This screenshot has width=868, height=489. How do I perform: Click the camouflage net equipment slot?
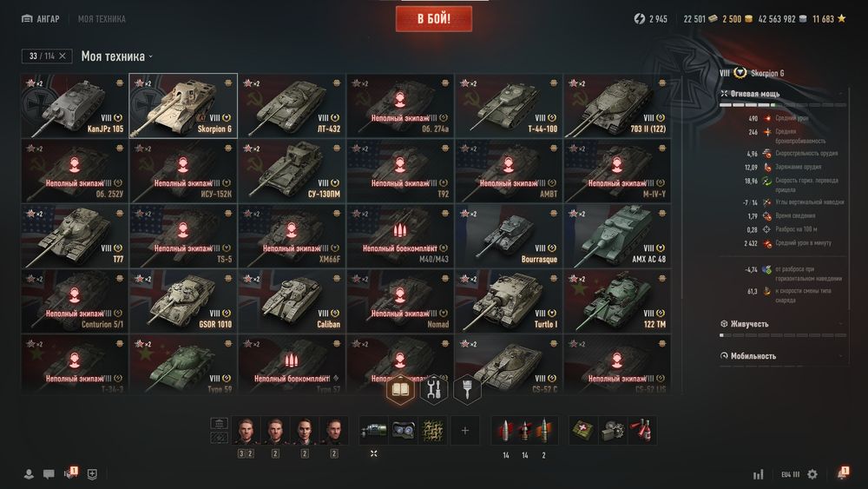433,430
